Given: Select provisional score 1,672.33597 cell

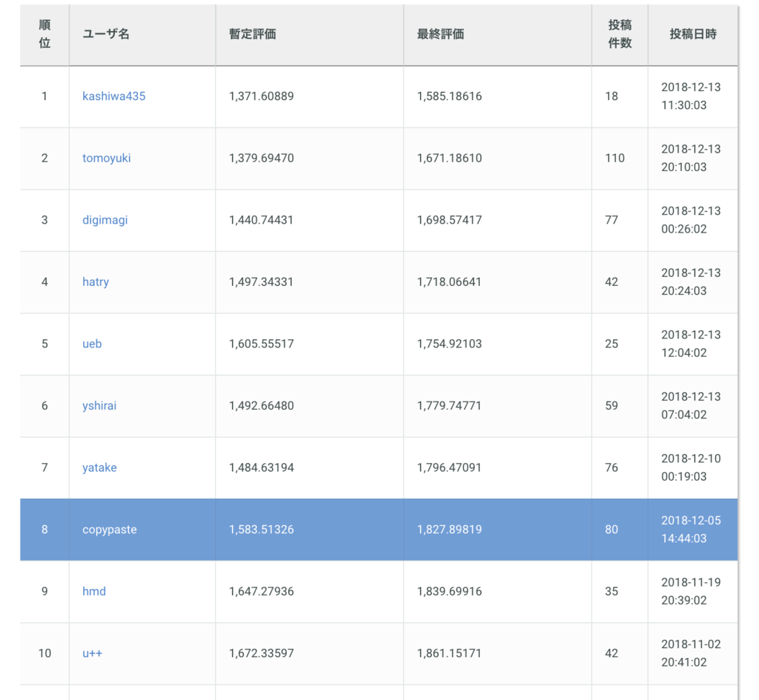Looking at the screenshot, I should 262,653.
